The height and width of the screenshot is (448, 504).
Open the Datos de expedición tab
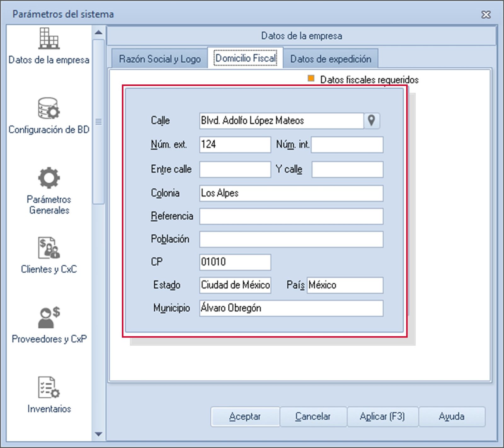point(331,59)
